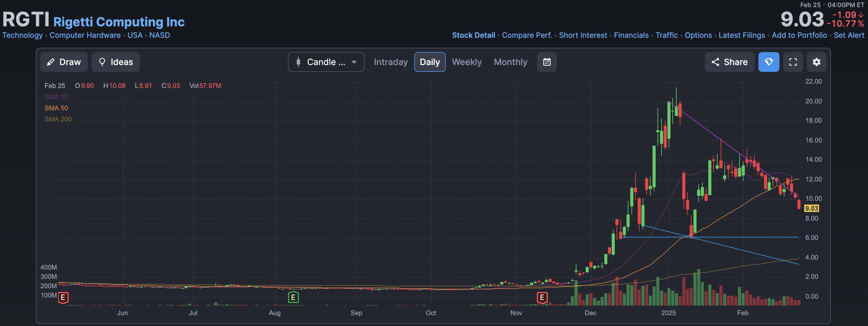Switch to the Weekly timeframe
The height and width of the screenshot is (326, 868).
(467, 62)
